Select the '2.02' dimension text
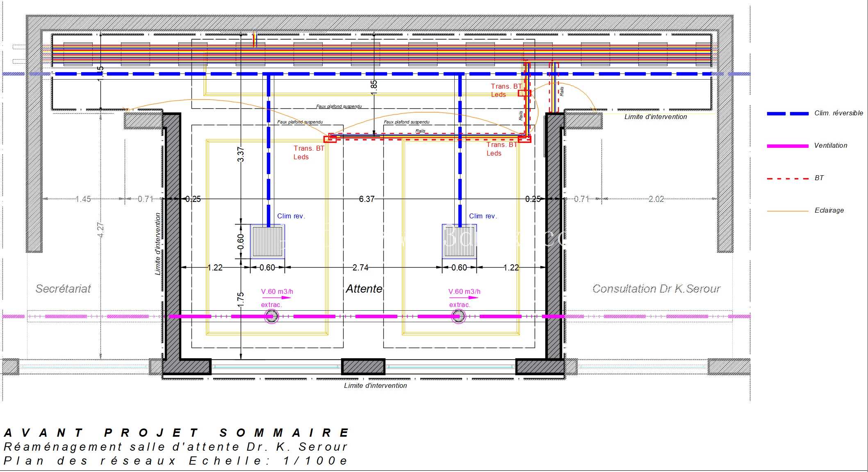This screenshot has height=472, width=868. coord(656,199)
